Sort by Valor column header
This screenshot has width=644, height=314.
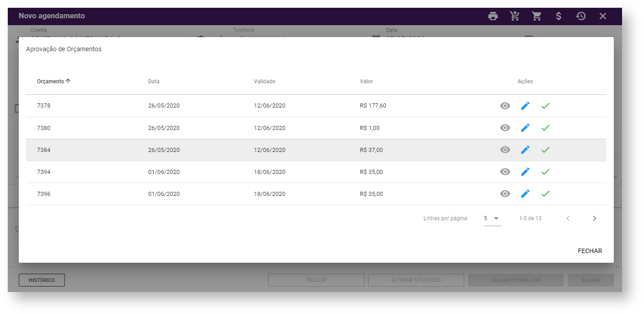point(366,81)
